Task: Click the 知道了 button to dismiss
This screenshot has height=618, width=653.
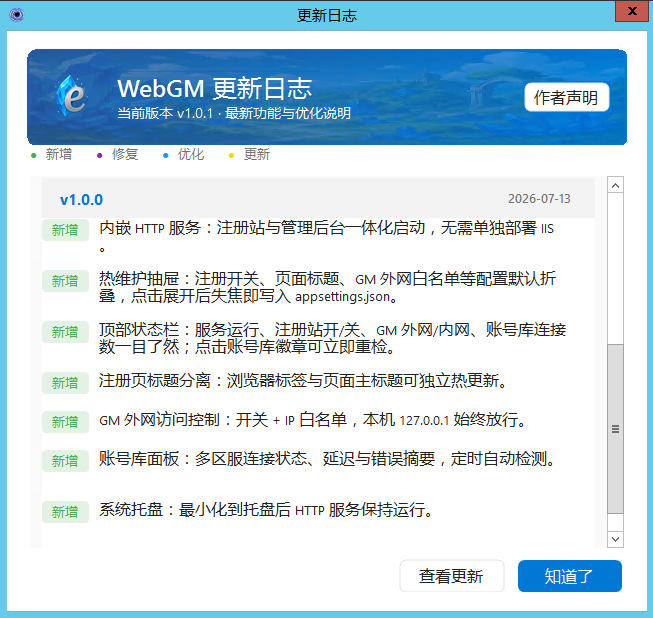Action: pyautogui.click(x=569, y=576)
